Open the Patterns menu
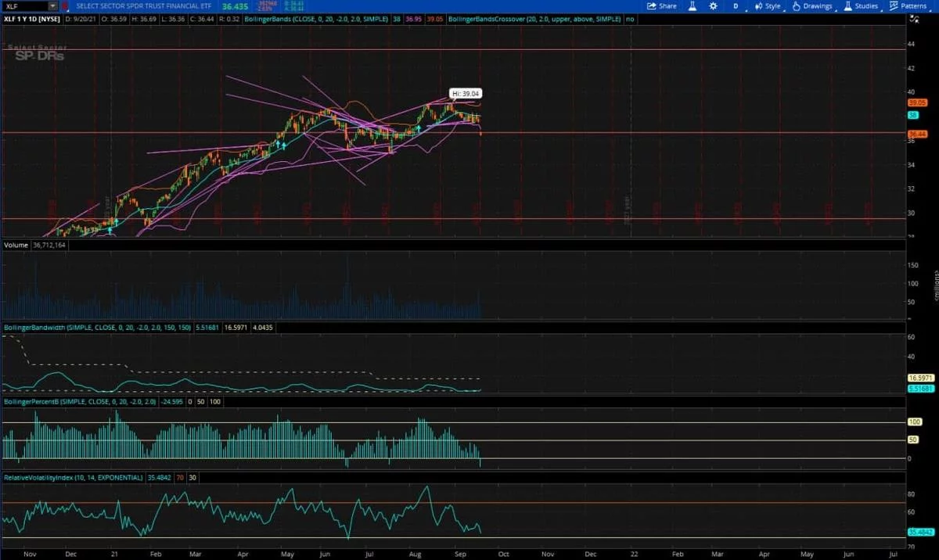Screen dimensions: 939x560 coord(908,5)
